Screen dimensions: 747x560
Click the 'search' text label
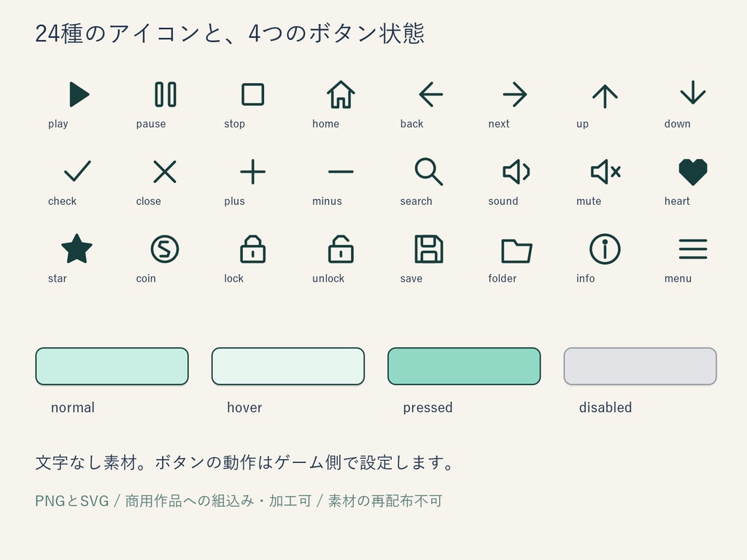[x=417, y=201]
